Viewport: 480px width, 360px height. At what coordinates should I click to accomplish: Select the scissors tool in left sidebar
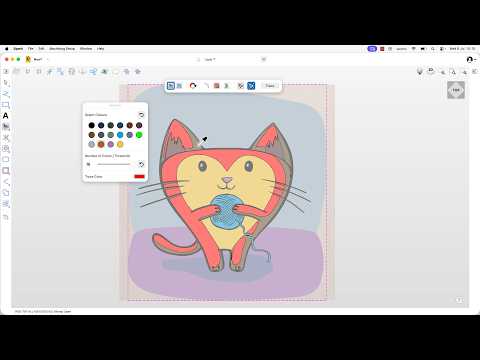click(x=6, y=138)
